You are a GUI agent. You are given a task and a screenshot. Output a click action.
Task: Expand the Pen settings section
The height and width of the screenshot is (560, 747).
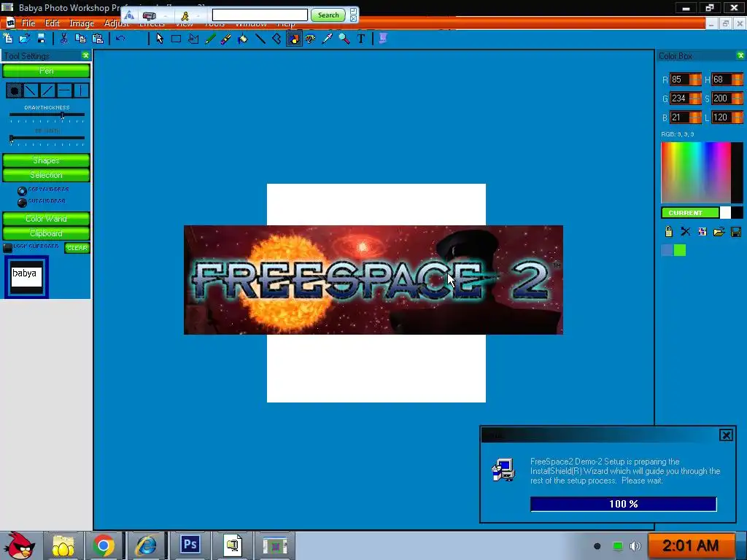46,71
